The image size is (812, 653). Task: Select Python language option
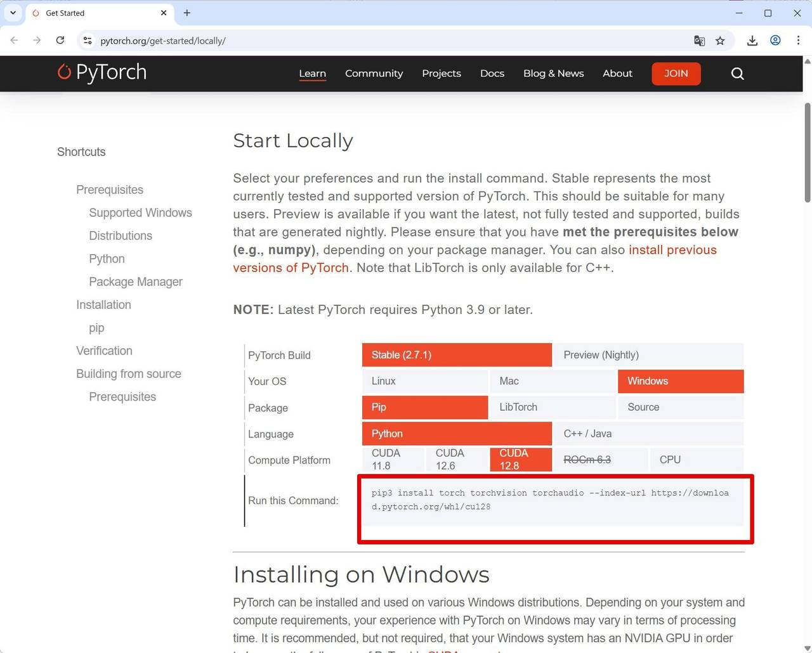pyautogui.click(x=457, y=434)
